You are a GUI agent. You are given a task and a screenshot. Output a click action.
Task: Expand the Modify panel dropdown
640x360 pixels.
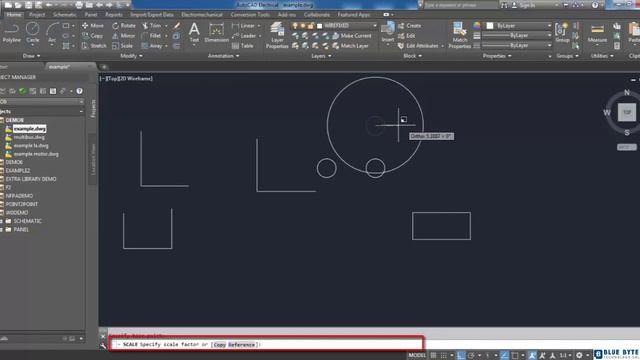(x=131, y=56)
